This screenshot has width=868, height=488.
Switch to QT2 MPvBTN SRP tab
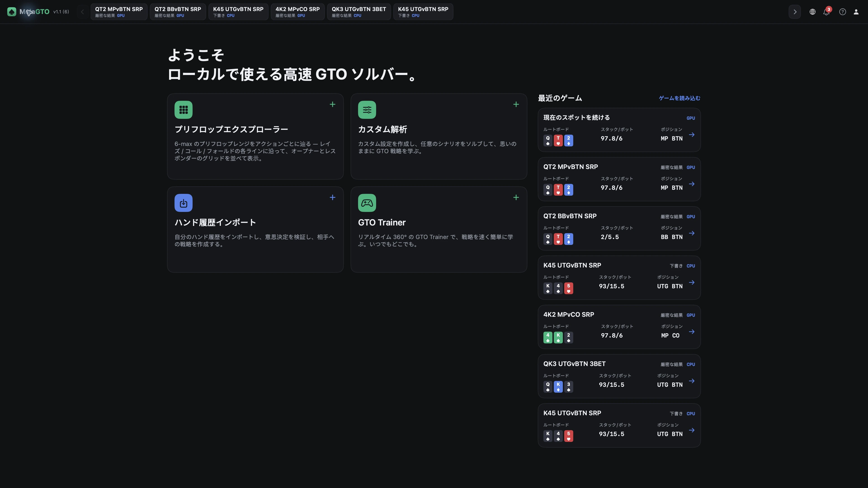point(119,12)
